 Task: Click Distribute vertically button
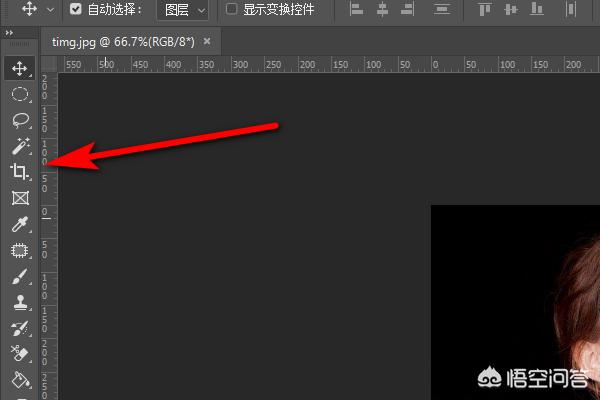[442, 10]
